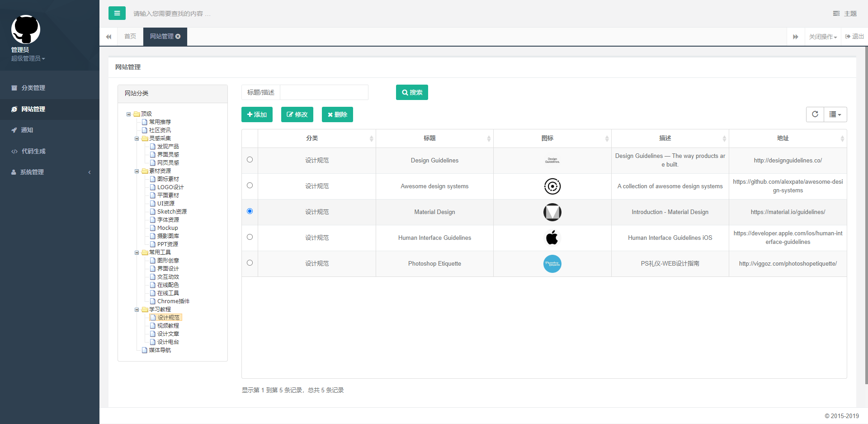Click the Material Design logo icon
This screenshot has height=424, width=868.
[x=552, y=212]
